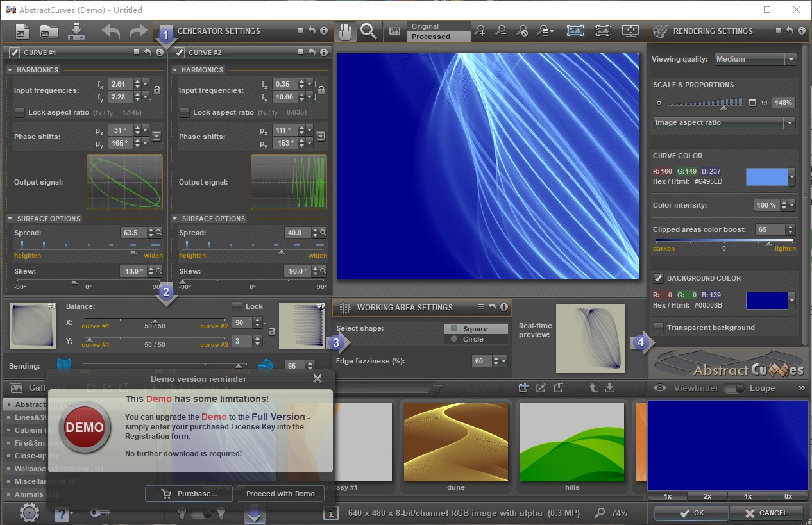Click the Proceed with Demo button
The image size is (812, 525).
point(280,494)
